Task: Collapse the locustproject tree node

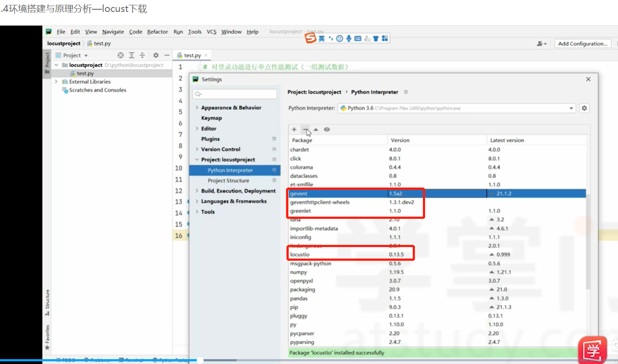Action: (56, 65)
